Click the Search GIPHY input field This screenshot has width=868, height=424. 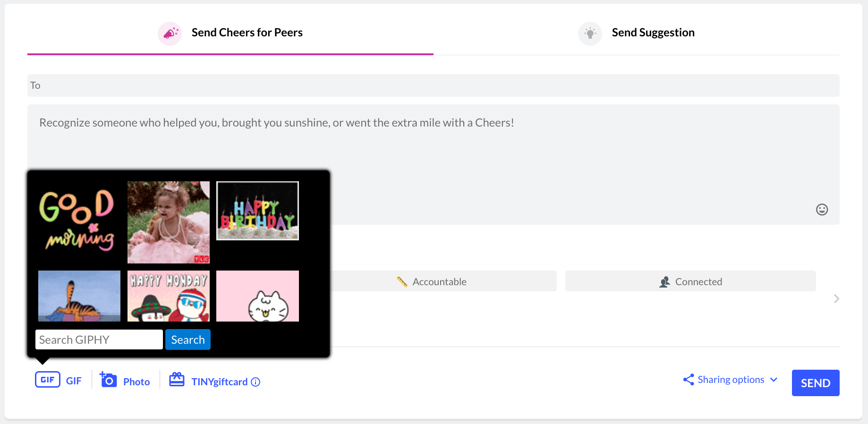click(x=99, y=339)
